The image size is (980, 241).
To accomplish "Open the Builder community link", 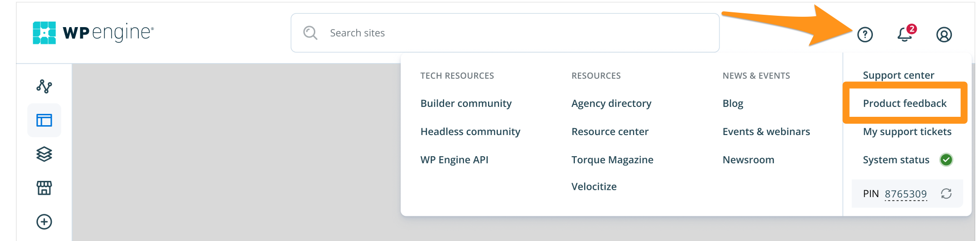I will coord(466,103).
